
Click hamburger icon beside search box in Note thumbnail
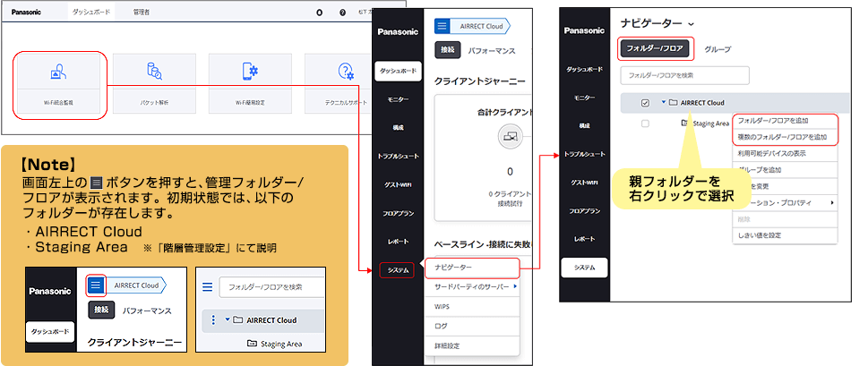(x=208, y=287)
